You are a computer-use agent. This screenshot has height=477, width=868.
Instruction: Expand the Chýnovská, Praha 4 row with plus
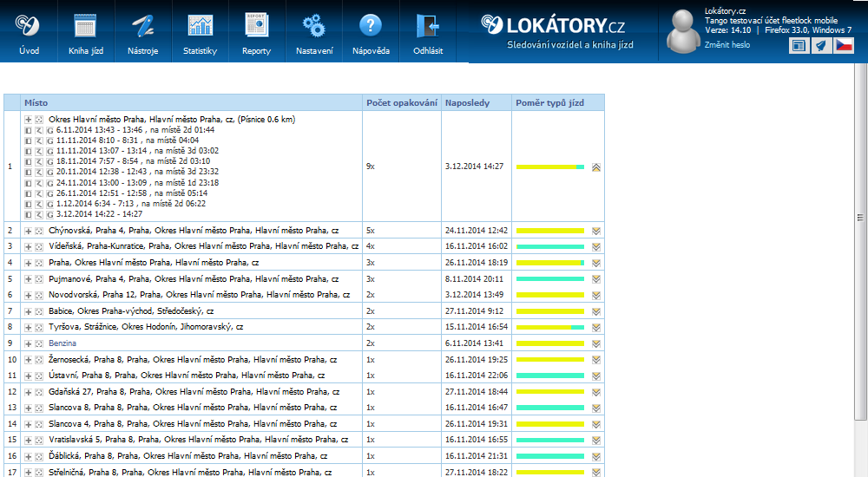pos(29,231)
